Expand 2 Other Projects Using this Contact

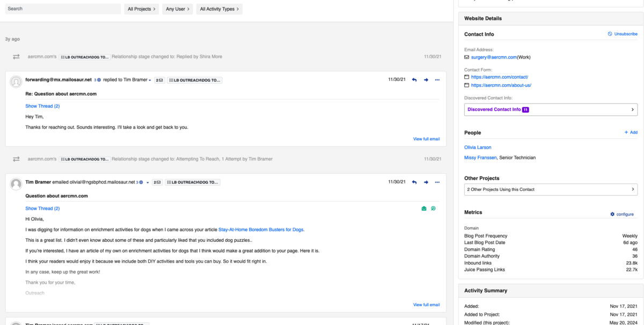[551, 189]
